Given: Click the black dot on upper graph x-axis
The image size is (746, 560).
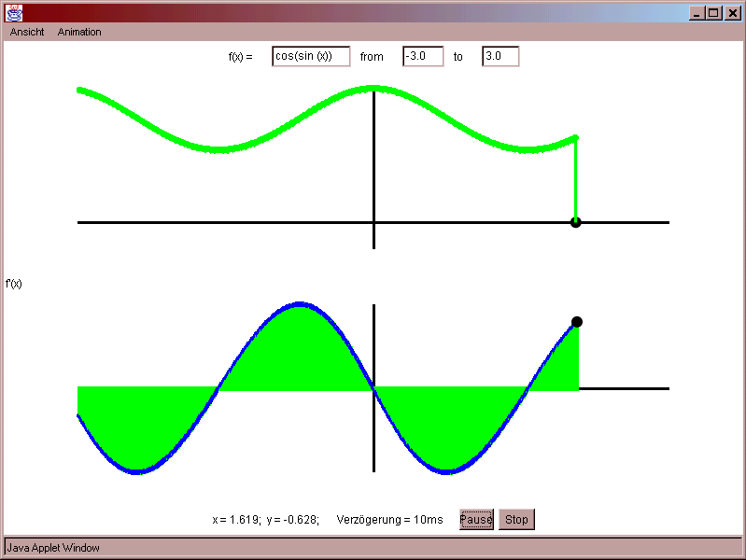Looking at the screenshot, I should 576,222.
